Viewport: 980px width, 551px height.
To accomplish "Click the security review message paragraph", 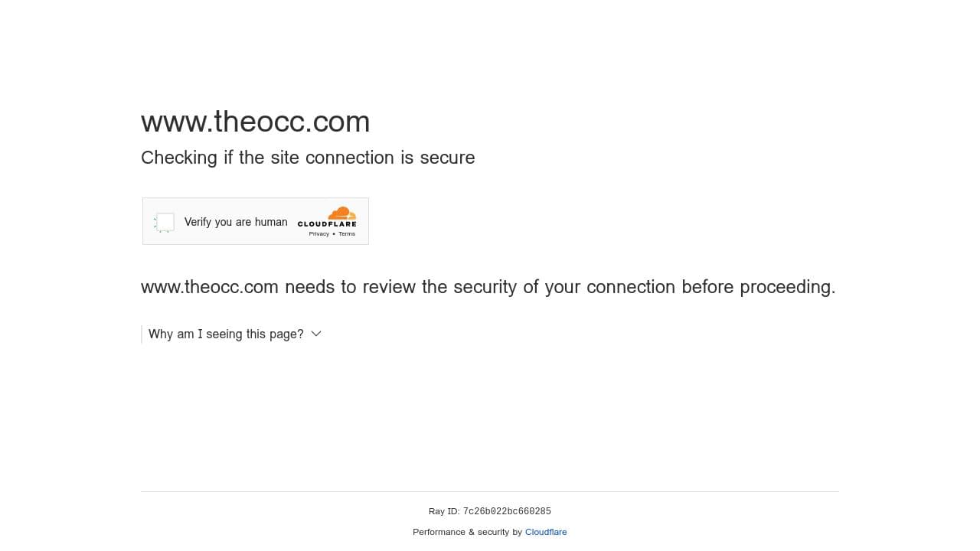I will 488,287.
